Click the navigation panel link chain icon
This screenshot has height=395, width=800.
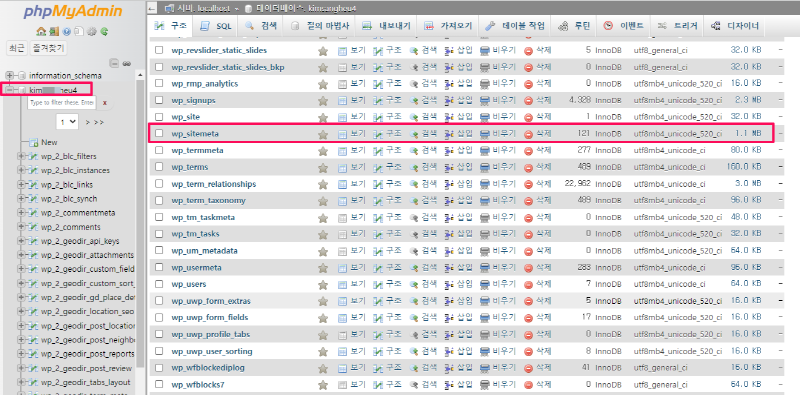click(127, 64)
